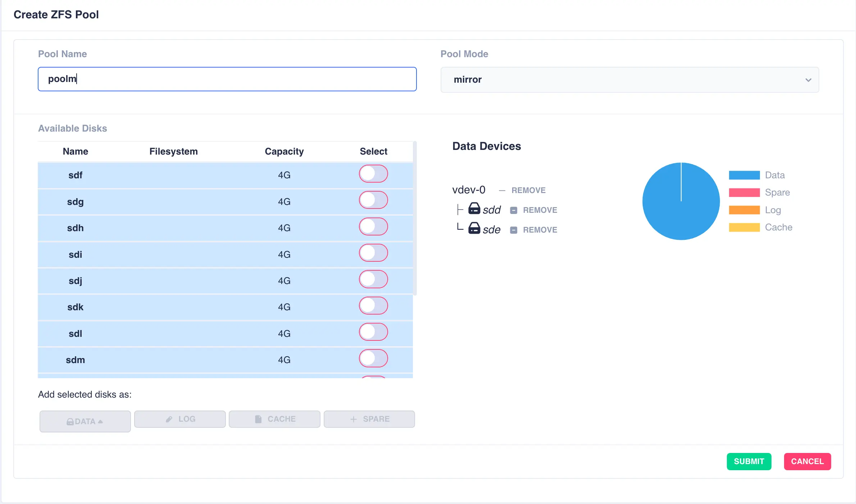Click the sde device label

pyautogui.click(x=492, y=230)
